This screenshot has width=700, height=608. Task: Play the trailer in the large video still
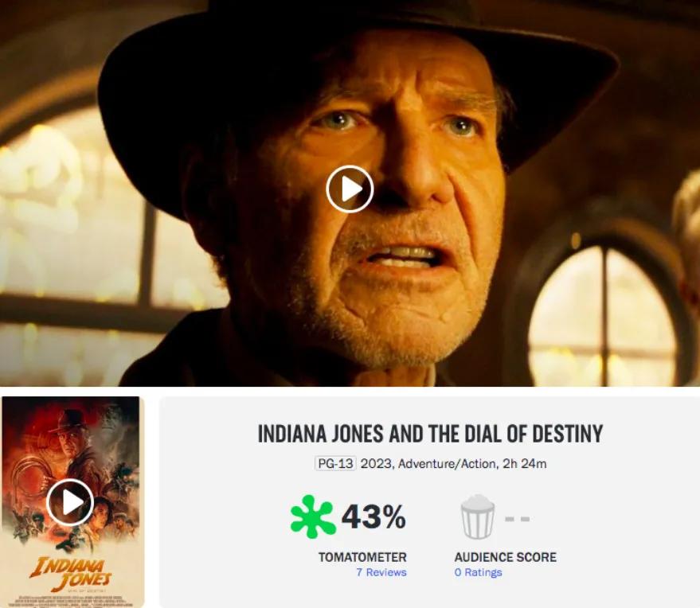click(x=350, y=189)
